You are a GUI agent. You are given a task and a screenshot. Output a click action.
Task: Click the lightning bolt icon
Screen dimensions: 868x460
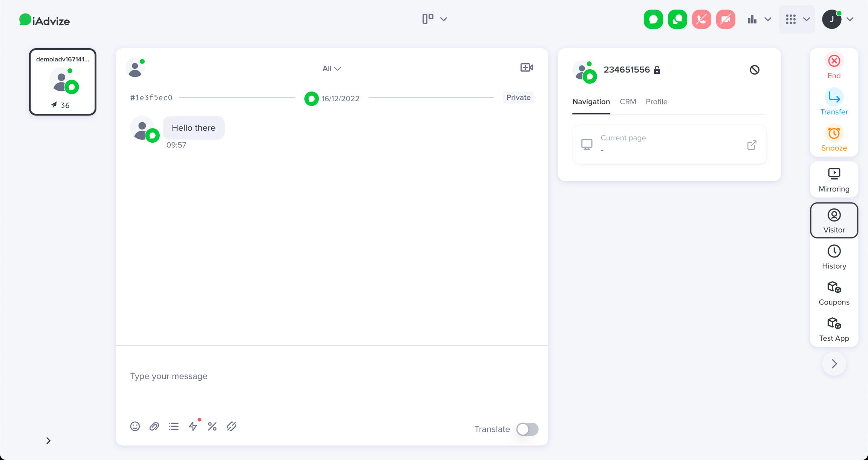pyautogui.click(x=193, y=426)
